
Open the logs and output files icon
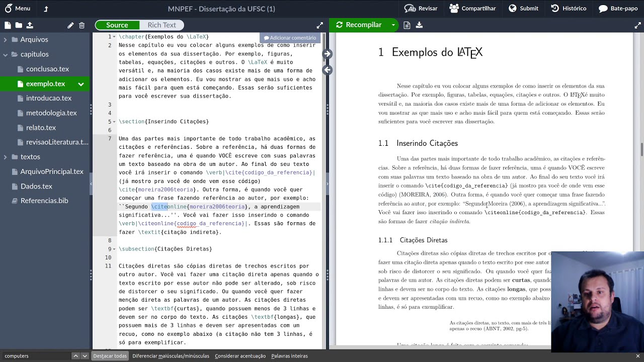407,25
